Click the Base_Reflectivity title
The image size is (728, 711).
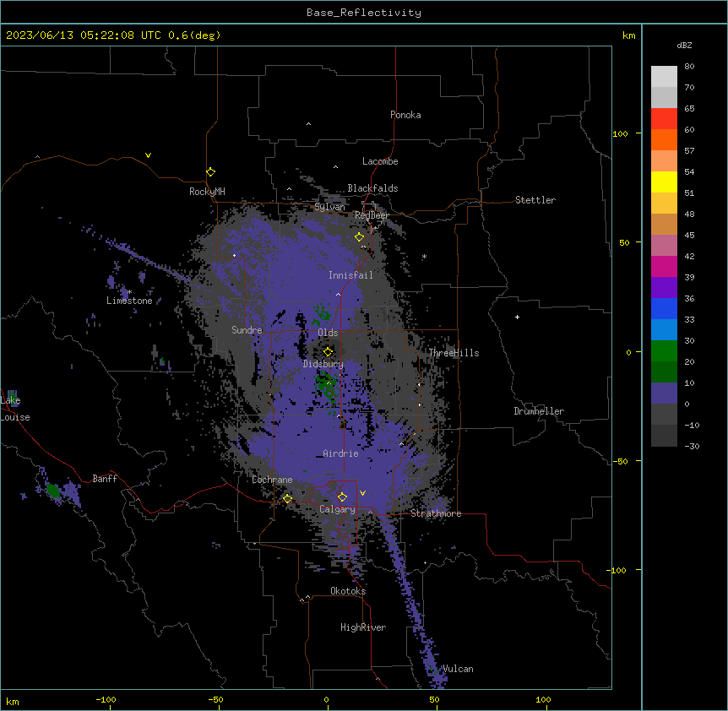pos(364,13)
